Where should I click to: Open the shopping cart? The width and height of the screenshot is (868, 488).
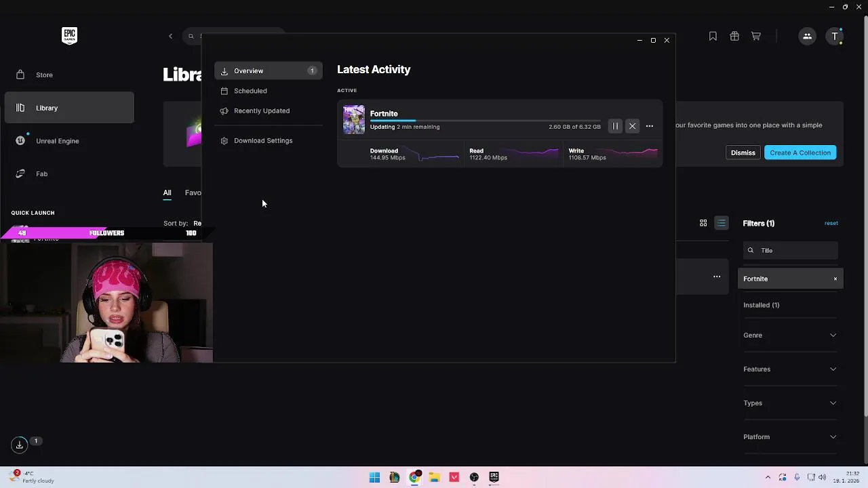(756, 36)
